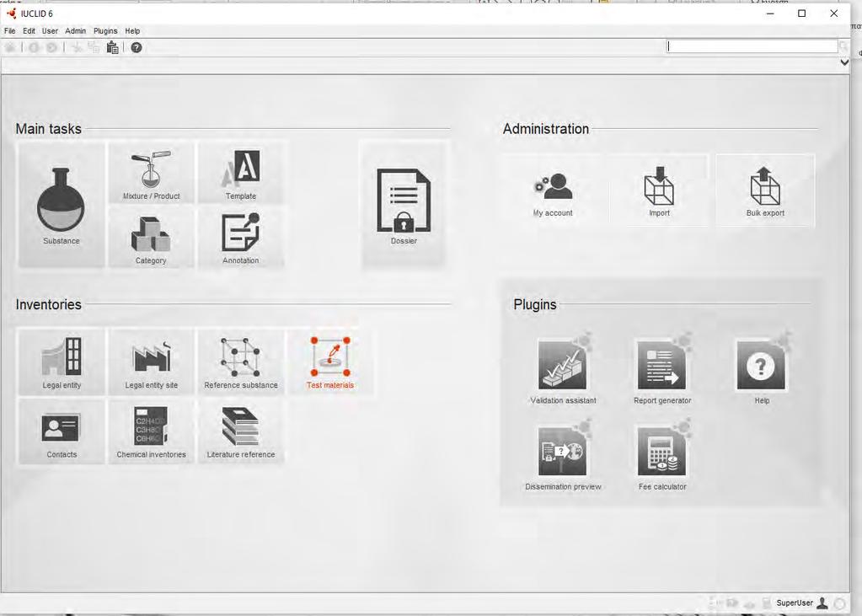862x616 pixels.
Task: Open the Literature reference tile
Action: coord(241,431)
